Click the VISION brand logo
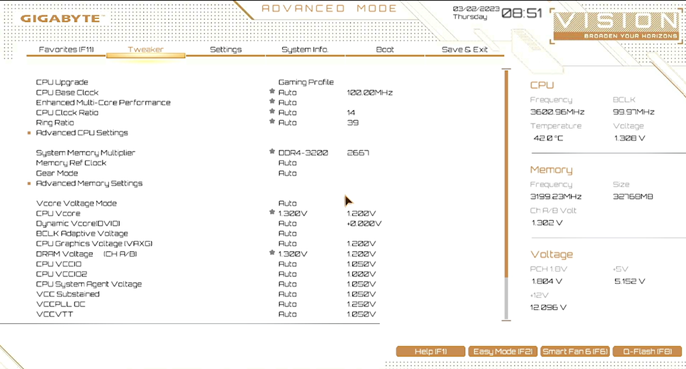Viewport: 686px width, 369px height. point(618,26)
